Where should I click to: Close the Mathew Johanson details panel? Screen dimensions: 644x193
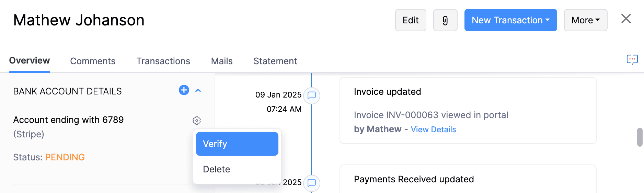click(x=626, y=19)
